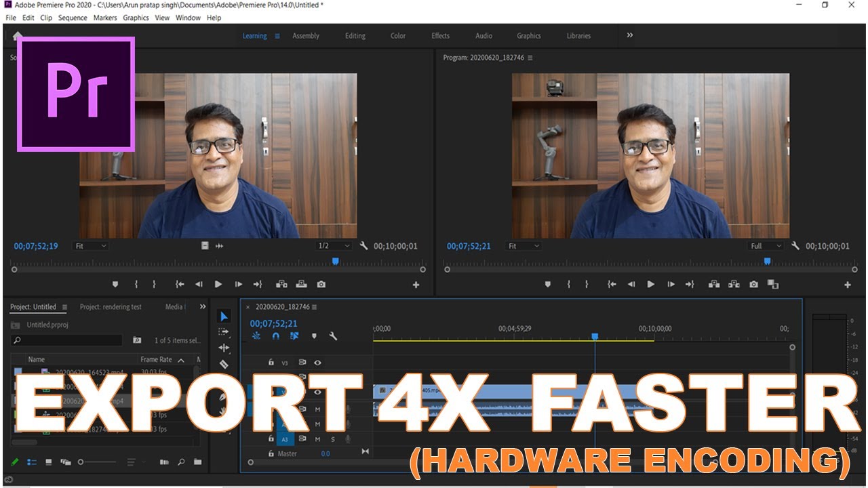The image size is (868, 488).
Task: Open timeline display settings wrench
Action: click(333, 335)
